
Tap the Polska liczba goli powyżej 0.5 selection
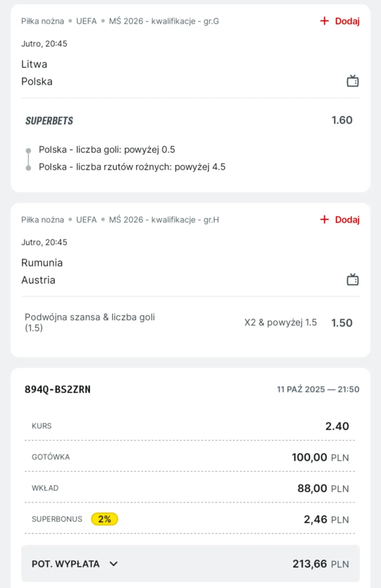[x=107, y=150]
